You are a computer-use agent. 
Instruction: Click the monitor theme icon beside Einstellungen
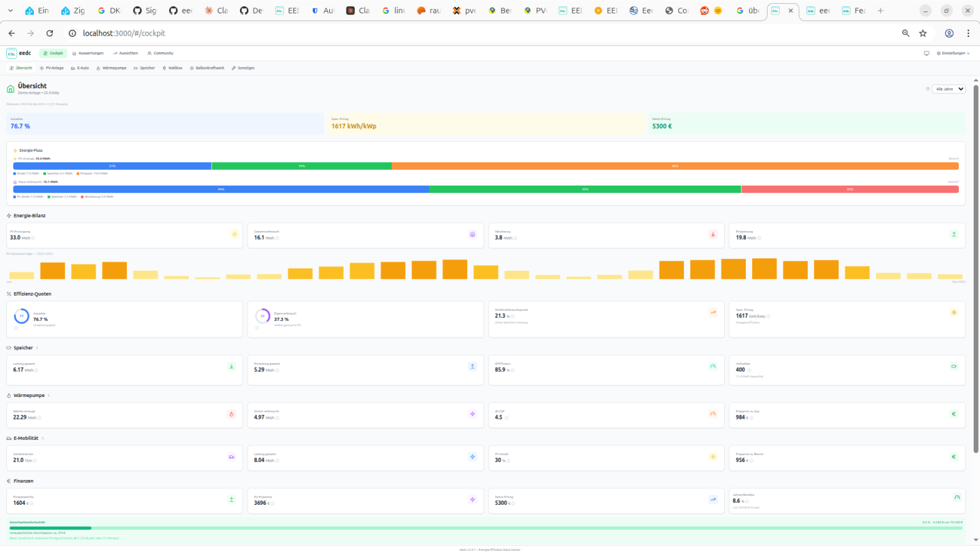point(926,54)
